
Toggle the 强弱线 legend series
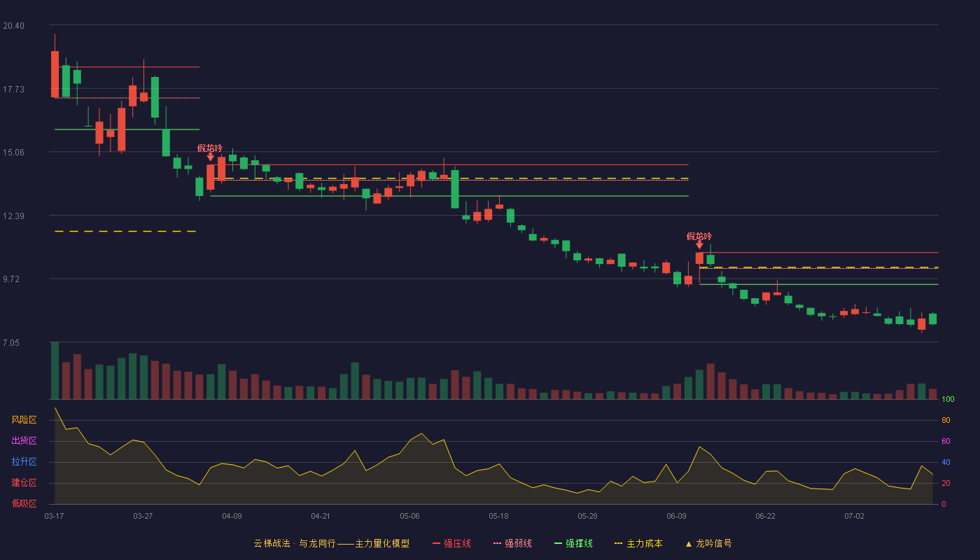(x=512, y=543)
